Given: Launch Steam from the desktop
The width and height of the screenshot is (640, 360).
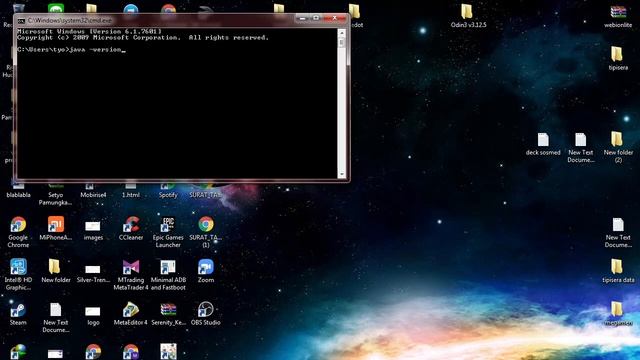Looking at the screenshot, I should (18, 313).
